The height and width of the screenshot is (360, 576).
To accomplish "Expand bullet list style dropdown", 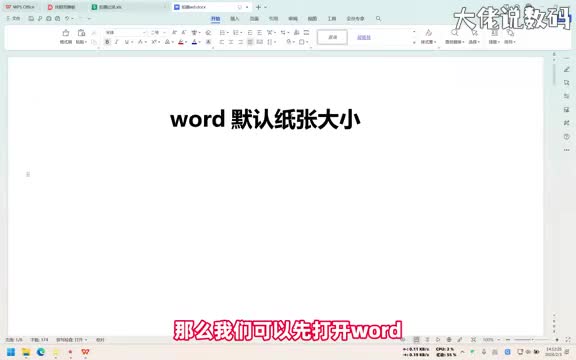I will pos(228,33).
